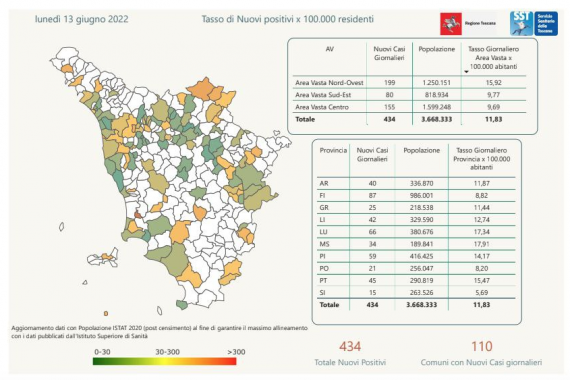The image size is (570, 380).
Task: Click population value 1.599.248
Action: pos(437,107)
